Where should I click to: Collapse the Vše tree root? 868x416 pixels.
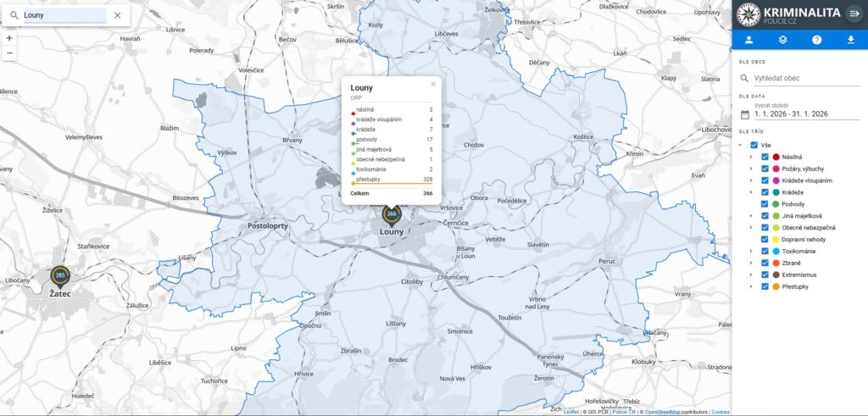[741, 146]
